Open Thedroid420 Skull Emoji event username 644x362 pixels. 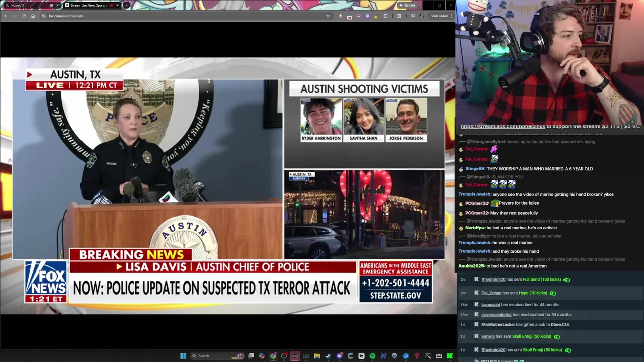[493, 350]
